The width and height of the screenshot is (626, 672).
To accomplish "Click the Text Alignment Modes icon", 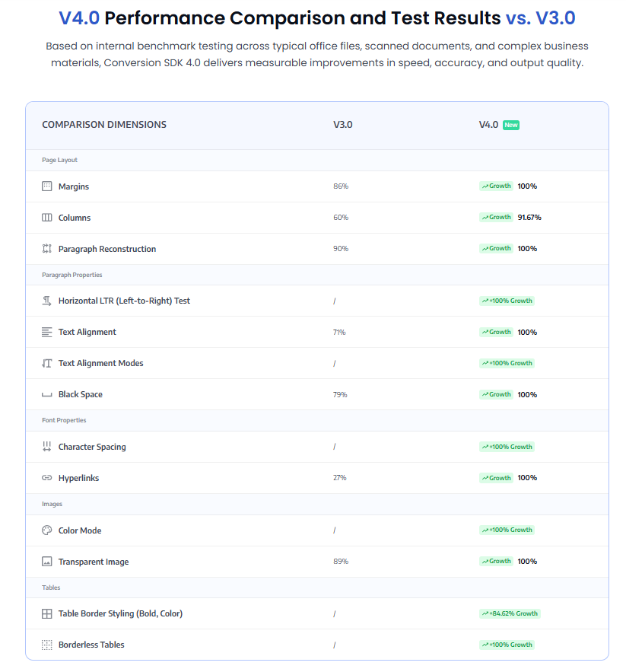I will coord(46,364).
